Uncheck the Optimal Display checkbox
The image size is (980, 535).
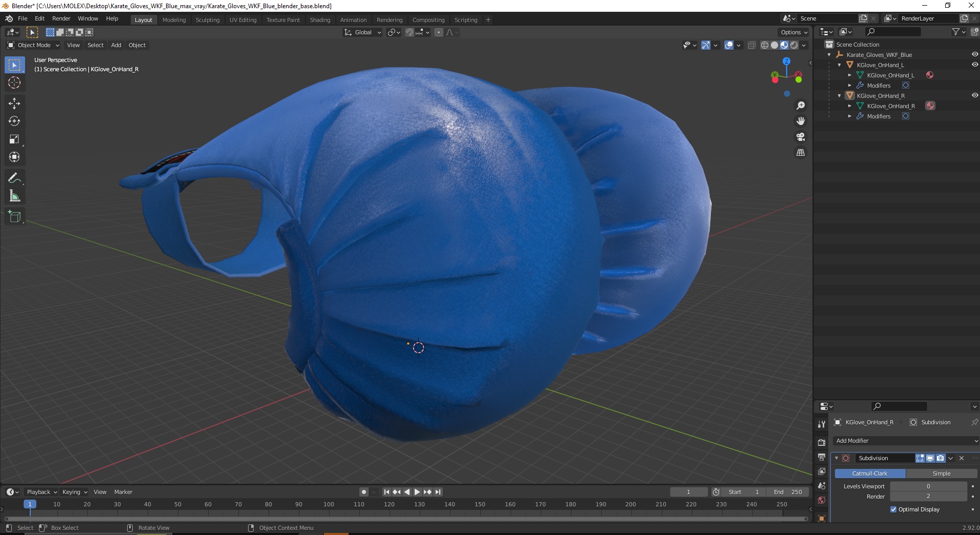893,509
